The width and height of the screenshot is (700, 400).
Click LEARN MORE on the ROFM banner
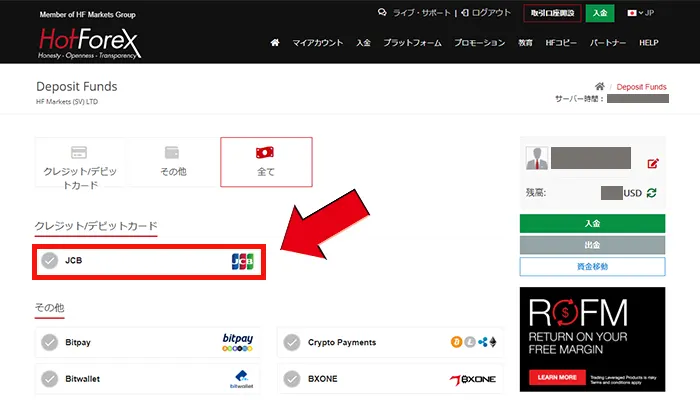[x=557, y=377]
